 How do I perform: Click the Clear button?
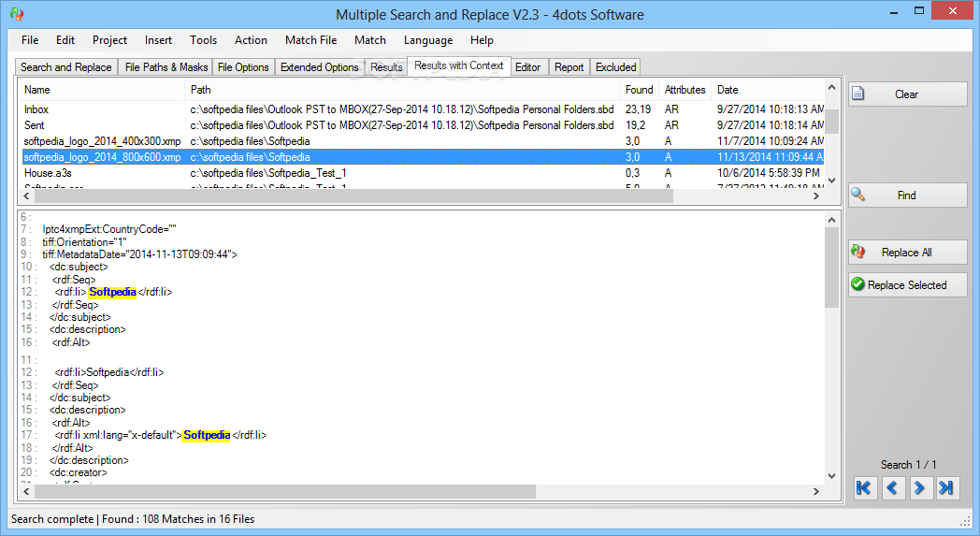[907, 94]
